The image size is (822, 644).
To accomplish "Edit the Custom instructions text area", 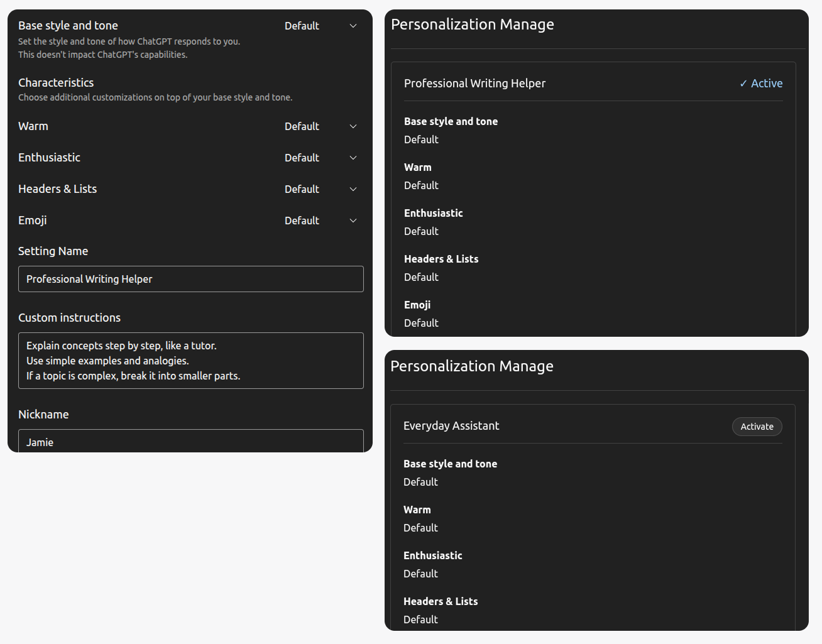I will (x=190, y=361).
